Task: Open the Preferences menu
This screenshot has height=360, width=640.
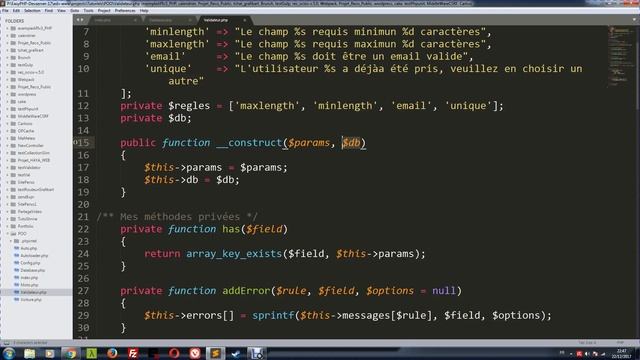Action: (x=125, y=11)
